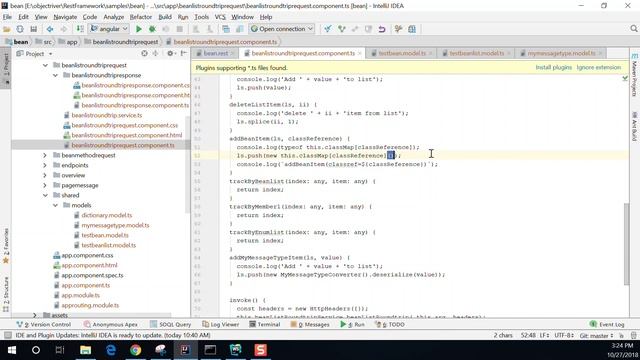640x360 pixels.
Task: Expand the overview folder
Action: 45,176
